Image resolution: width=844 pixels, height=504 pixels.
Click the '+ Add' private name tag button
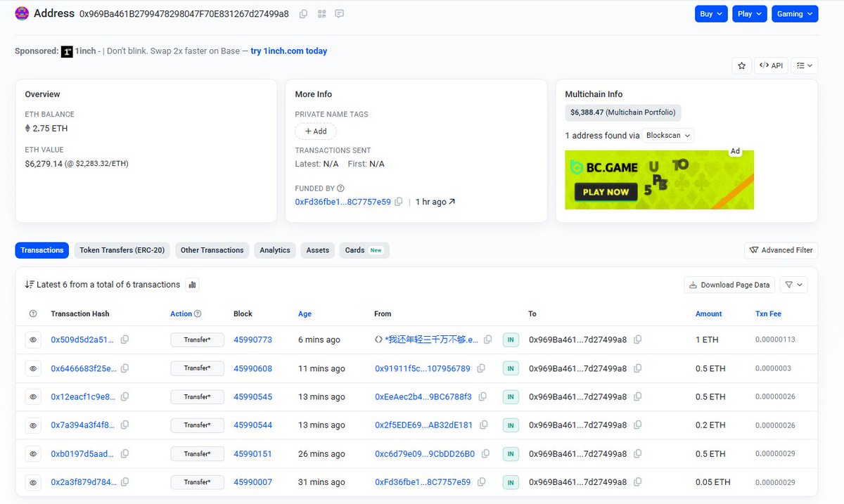tap(316, 131)
